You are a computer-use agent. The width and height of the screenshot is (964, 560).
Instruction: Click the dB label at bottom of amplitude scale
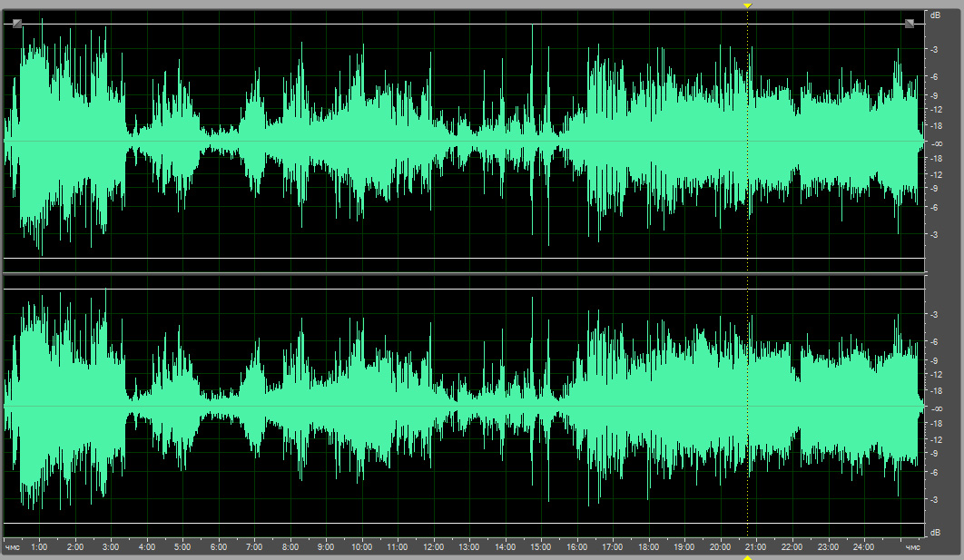(935, 531)
